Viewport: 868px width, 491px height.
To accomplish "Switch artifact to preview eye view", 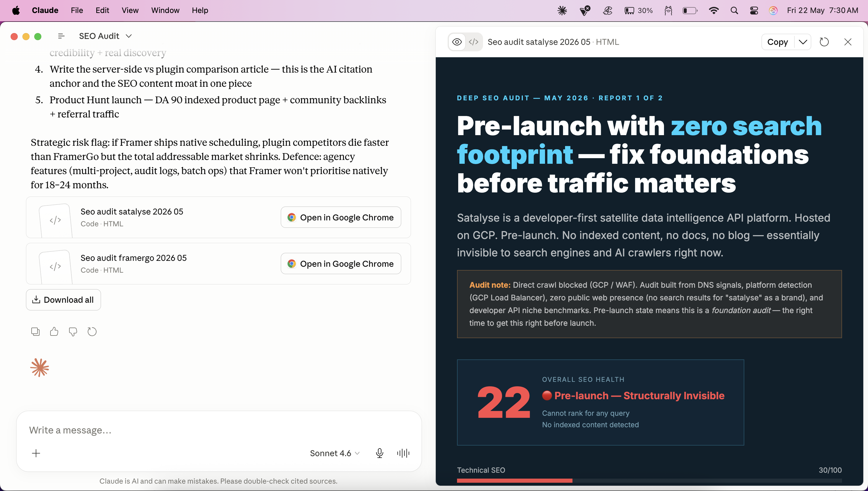I will [457, 42].
